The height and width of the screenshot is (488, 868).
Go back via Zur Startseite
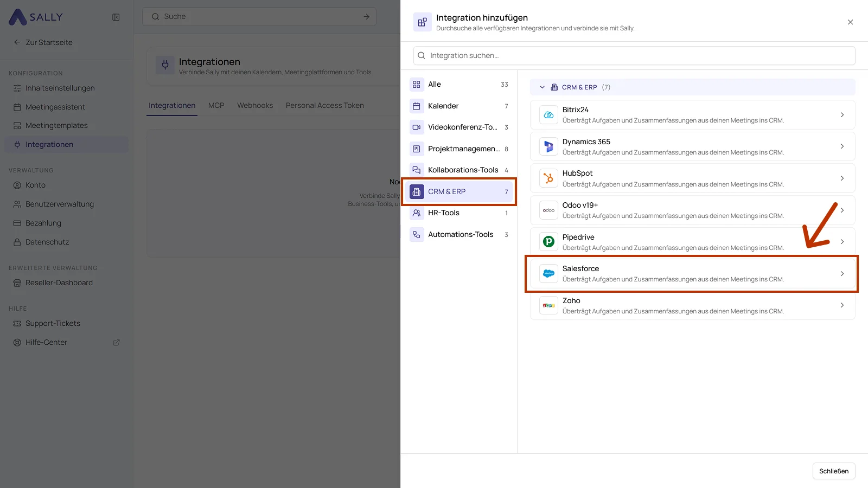(43, 42)
